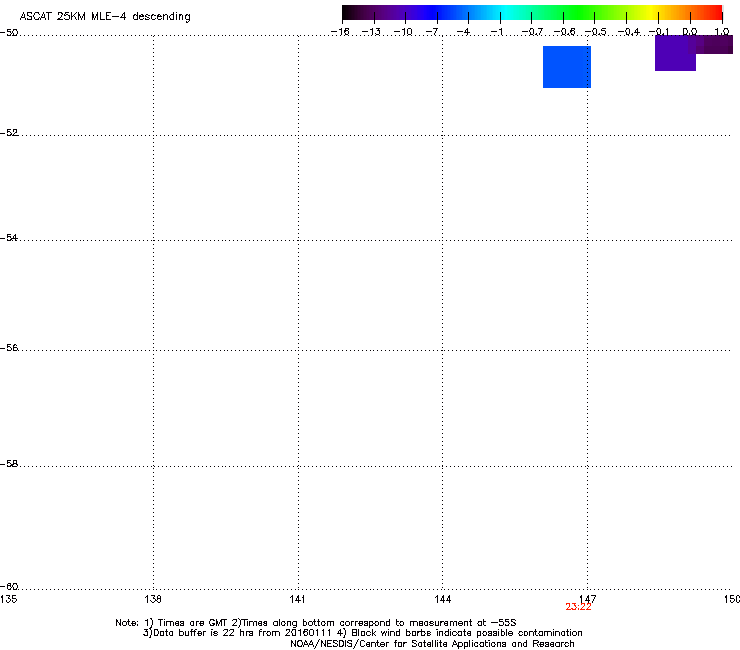Click the blue data swath rectangle
The width and height of the screenshot is (740, 650).
[567, 67]
